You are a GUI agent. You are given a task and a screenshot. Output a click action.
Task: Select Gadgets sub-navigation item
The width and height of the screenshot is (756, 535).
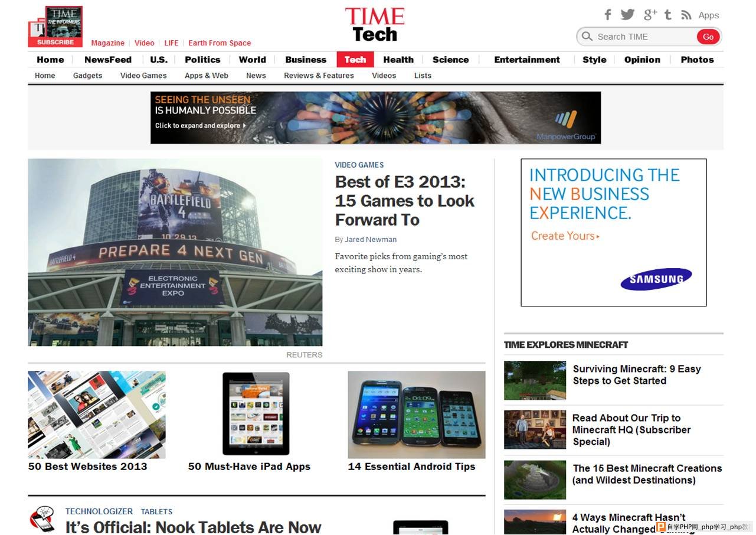click(x=87, y=76)
